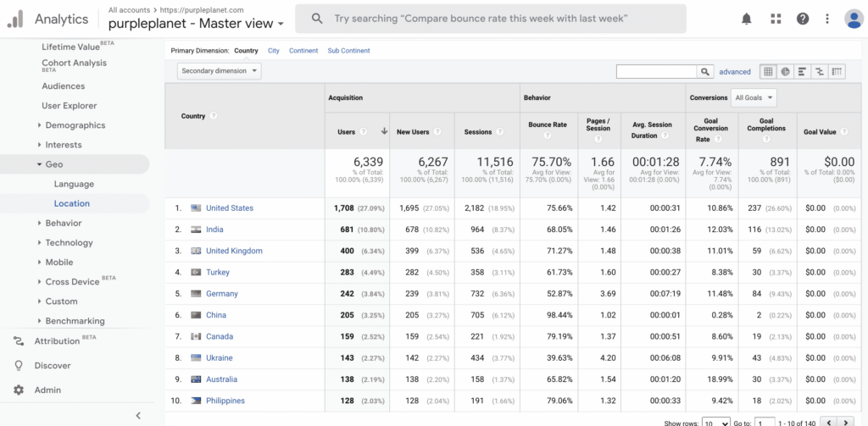Select Country primary dimension
This screenshot has height=426, width=868.
(246, 50)
